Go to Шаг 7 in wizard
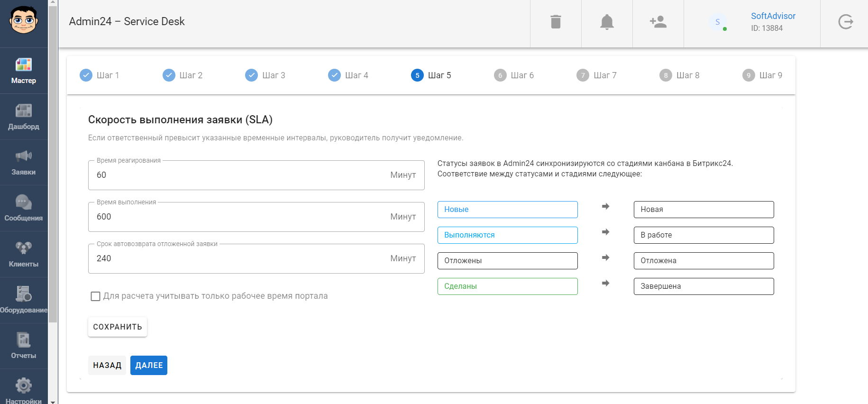868x404 pixels. [596, 75]
